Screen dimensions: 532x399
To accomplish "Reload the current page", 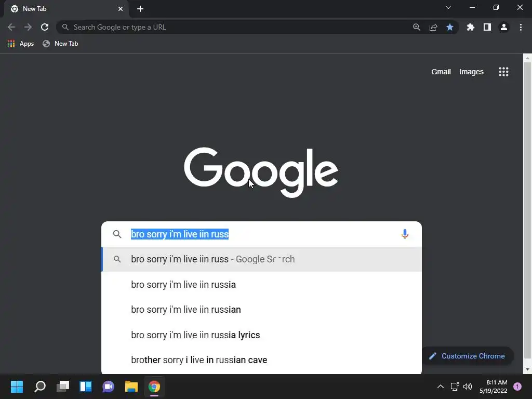I will [x=45, y=27].
